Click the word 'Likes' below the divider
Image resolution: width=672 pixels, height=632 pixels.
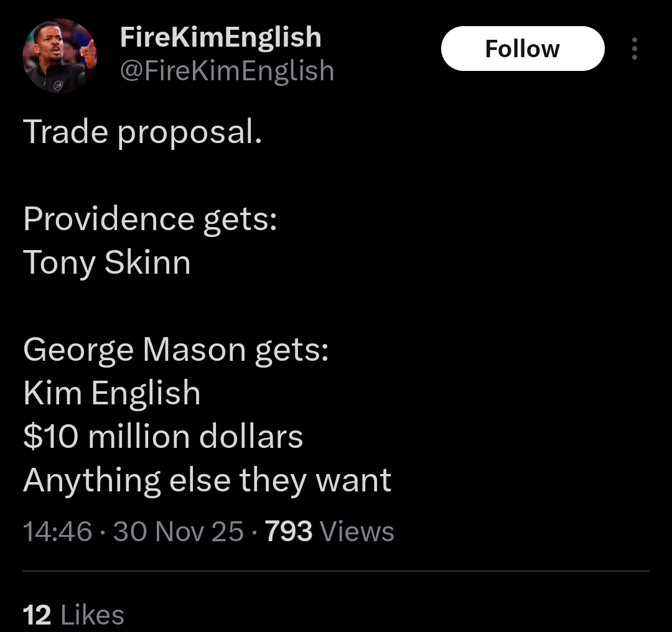coord(93,615)
